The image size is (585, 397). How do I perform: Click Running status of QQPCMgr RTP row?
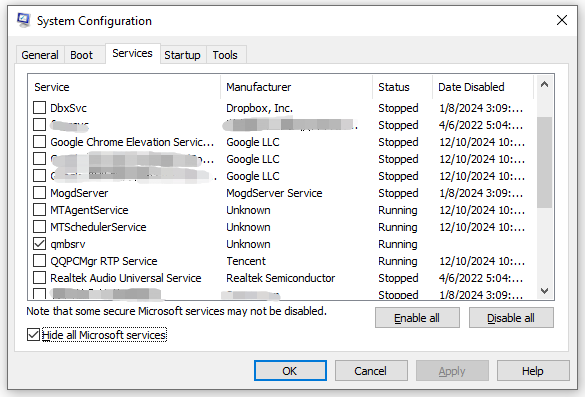click(x=398, y=261)
